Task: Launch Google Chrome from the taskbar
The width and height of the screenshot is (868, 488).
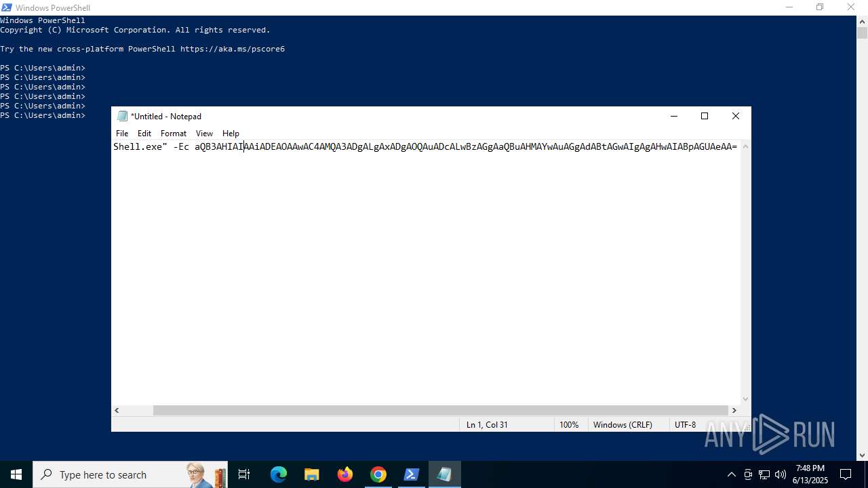Action: click(x=378, y=474)
